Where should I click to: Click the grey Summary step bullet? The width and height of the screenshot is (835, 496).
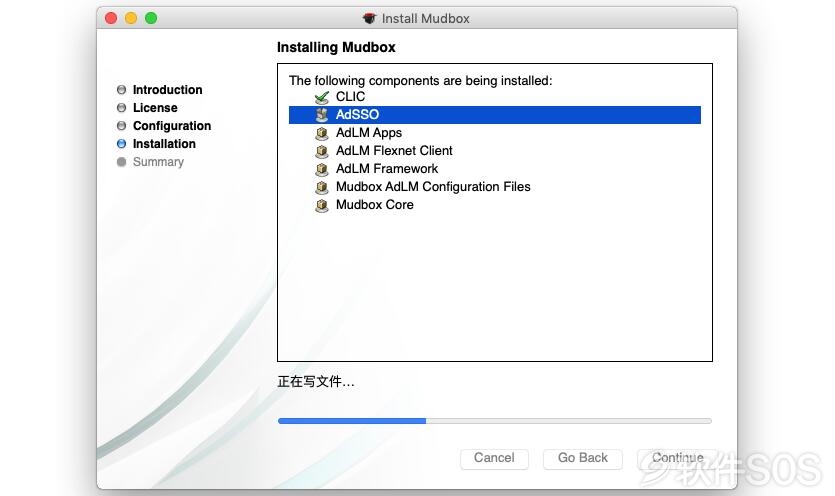[121, 162]
